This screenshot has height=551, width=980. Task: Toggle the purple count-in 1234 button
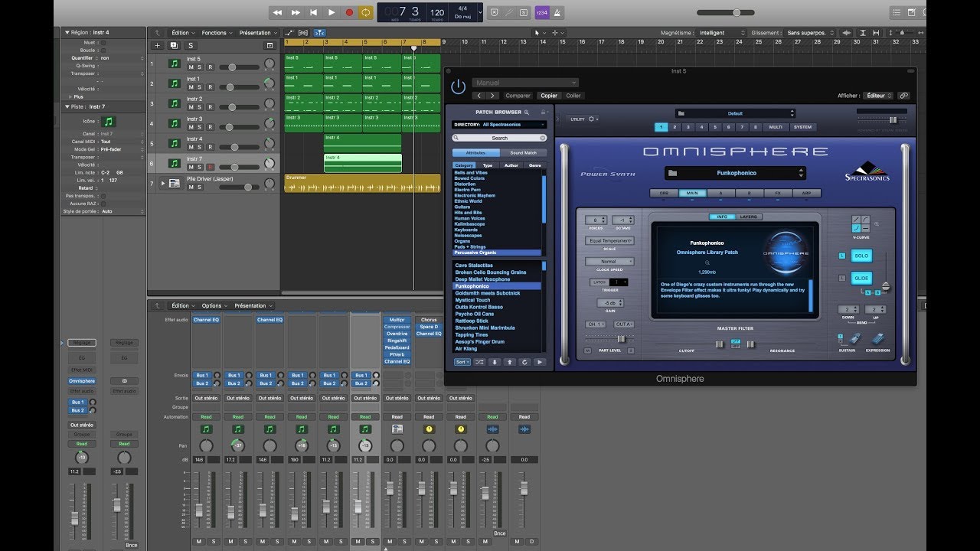[x=542, y=12]
